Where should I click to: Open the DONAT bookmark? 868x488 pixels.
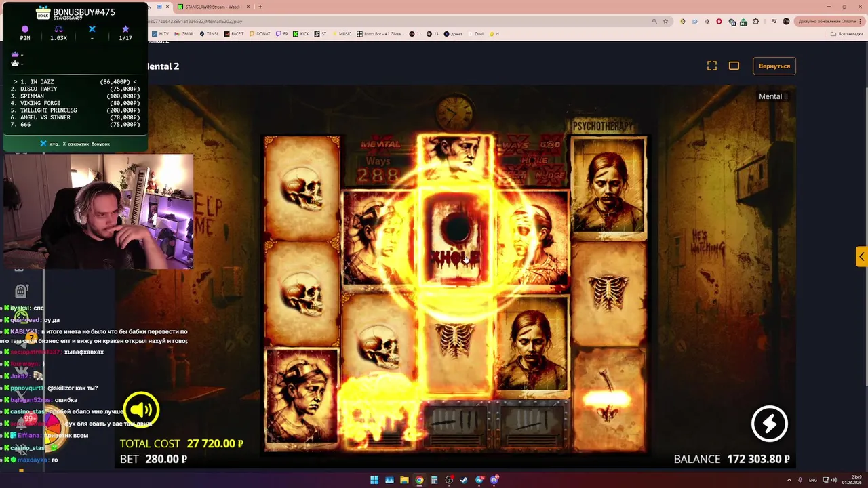[260, 33]
